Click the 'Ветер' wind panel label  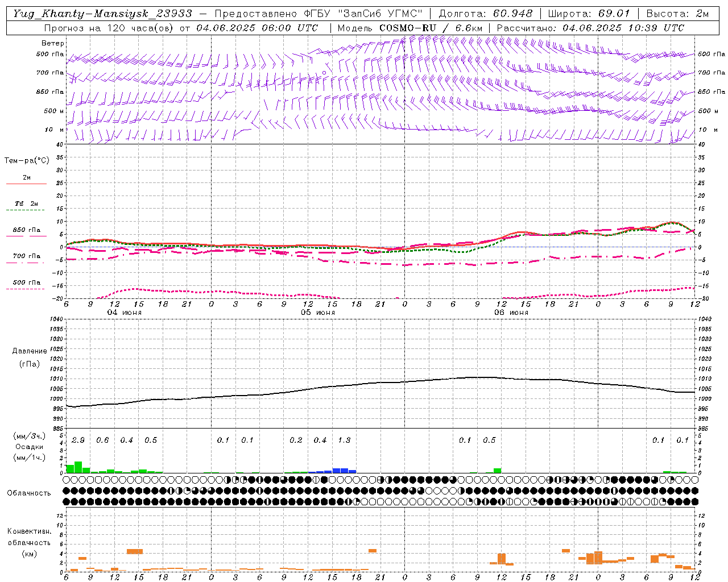(53, 43)
